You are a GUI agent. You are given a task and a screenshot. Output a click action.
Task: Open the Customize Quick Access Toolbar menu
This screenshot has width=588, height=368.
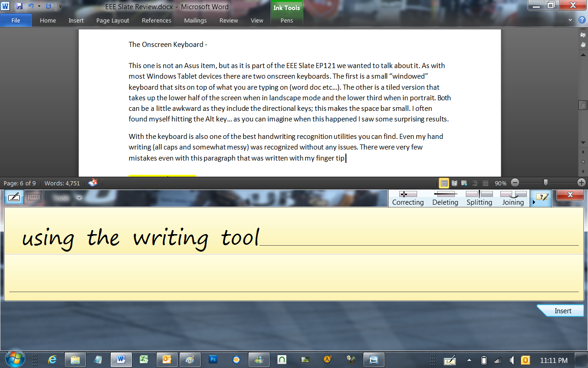click(60, 6)
